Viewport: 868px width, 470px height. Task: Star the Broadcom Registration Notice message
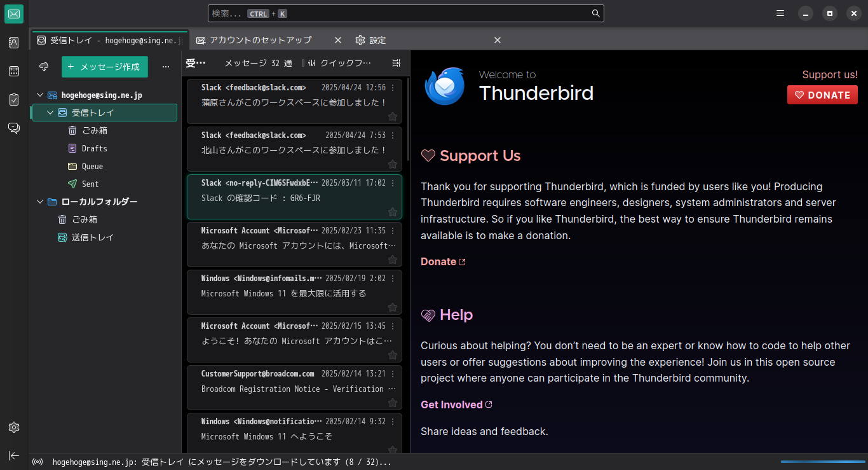pyautogui.click(x=393, y=403)
